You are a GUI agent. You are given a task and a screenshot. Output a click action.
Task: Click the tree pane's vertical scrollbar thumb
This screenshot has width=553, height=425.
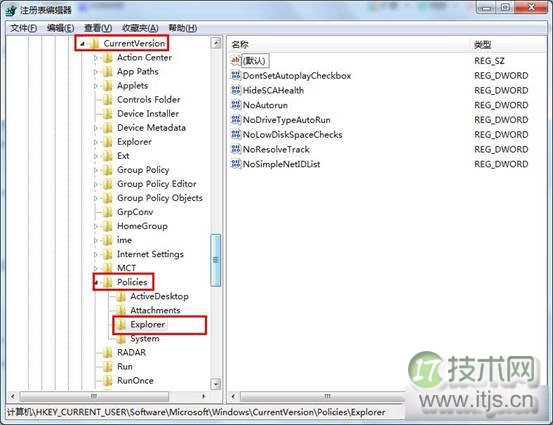pyautogui.click(x=215, y=260)
